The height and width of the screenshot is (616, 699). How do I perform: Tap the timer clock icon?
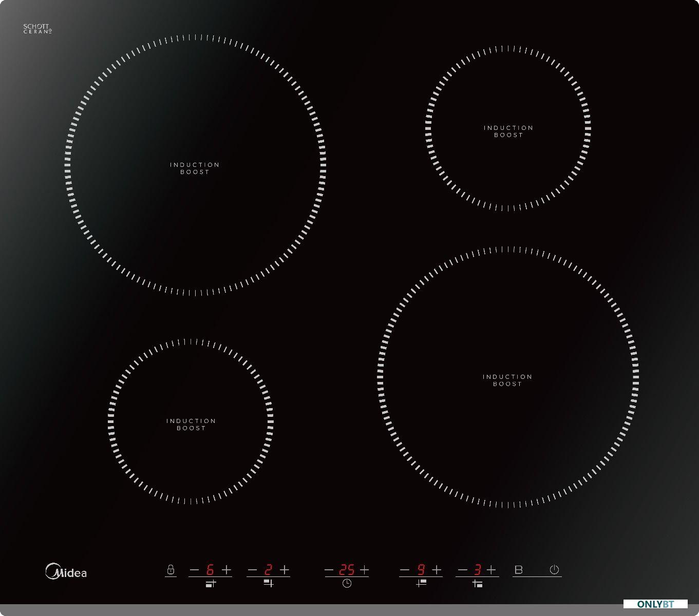point(347,584)
